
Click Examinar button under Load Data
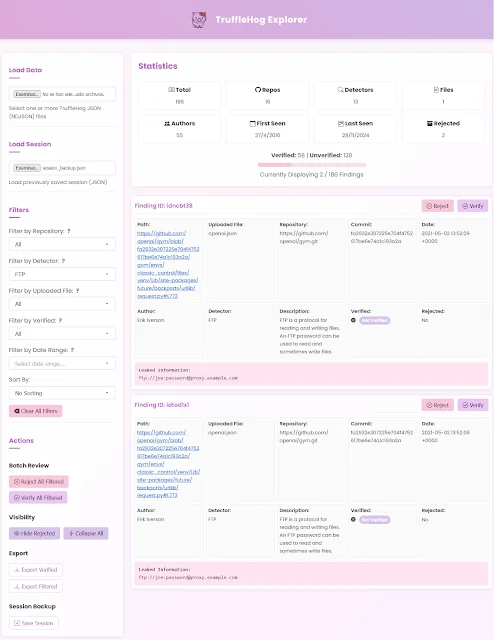27,94
